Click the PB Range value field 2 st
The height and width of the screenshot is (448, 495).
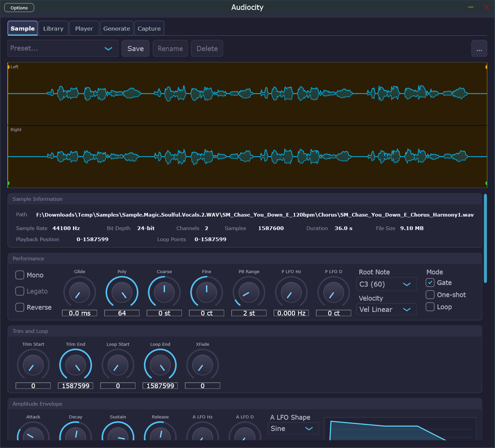[249, 313]
